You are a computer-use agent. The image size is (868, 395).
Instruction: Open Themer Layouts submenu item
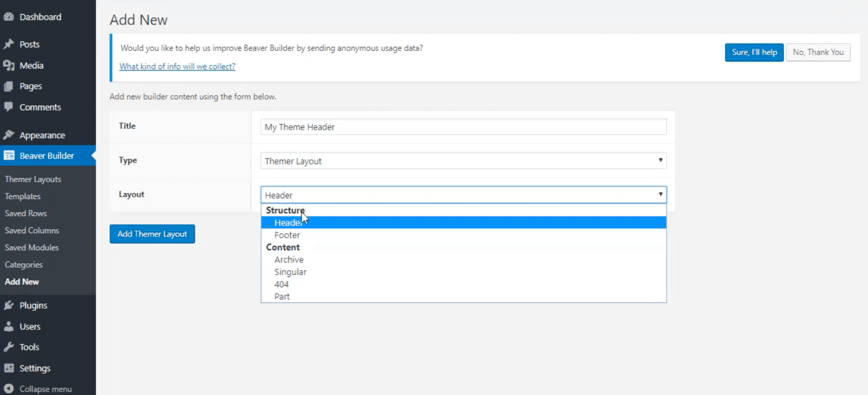(x=33, y=179)
